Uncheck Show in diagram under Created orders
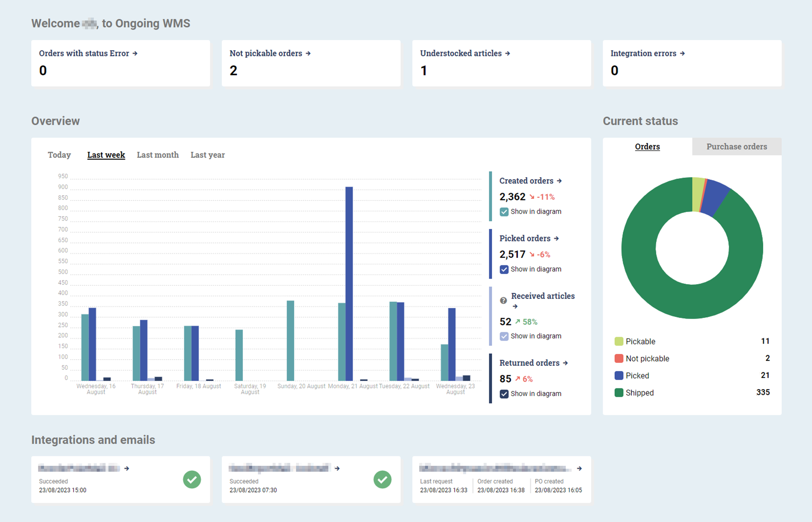 (504, 212)
